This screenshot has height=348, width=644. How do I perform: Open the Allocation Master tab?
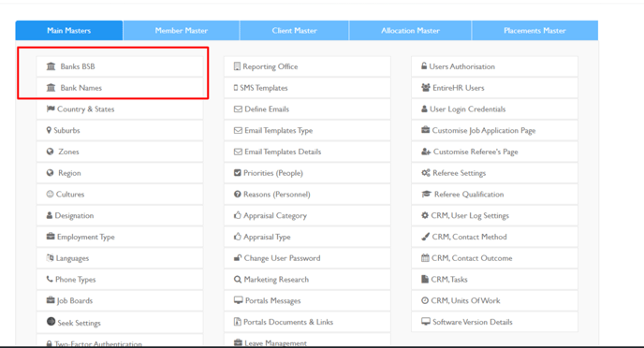click(x=410, y=30)
